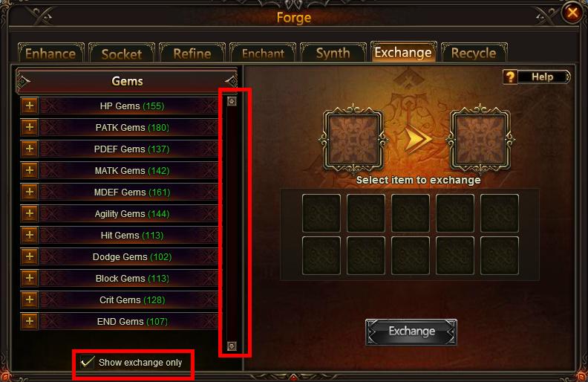The height and width of the screenshot is (382, 588).
Task: Close the Forge window
Action: (572, 13)
